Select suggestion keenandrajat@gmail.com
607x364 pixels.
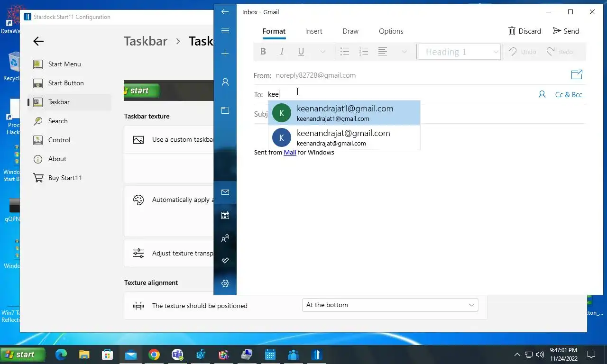click(x=344, y=137)
